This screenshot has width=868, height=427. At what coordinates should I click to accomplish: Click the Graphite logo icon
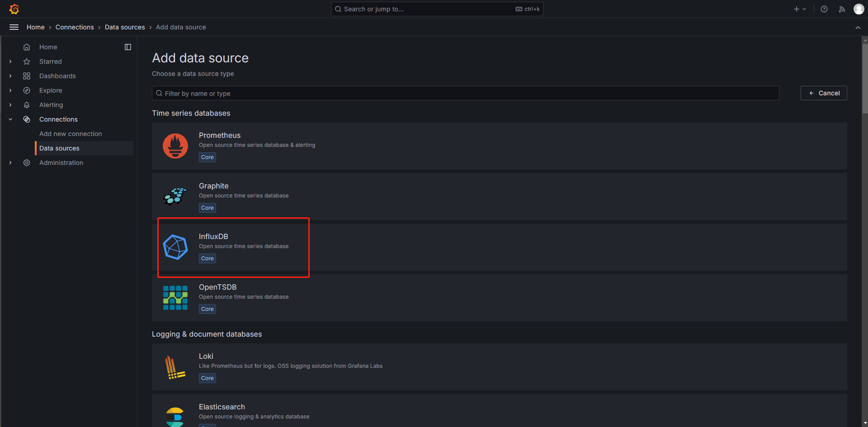coord(175,197)
